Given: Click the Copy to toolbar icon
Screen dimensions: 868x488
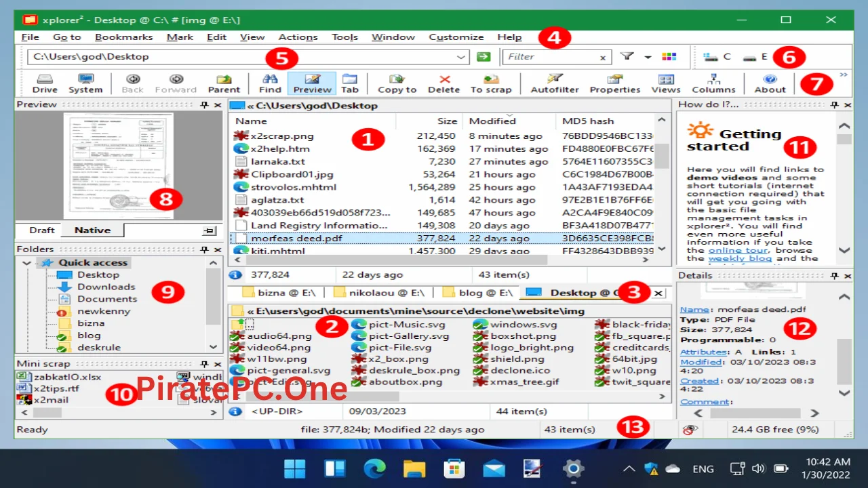Looking at the screenshot, I should 397,83.
